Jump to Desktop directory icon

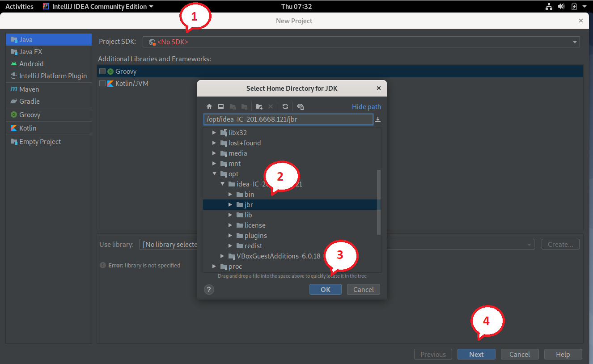(221, 106)
